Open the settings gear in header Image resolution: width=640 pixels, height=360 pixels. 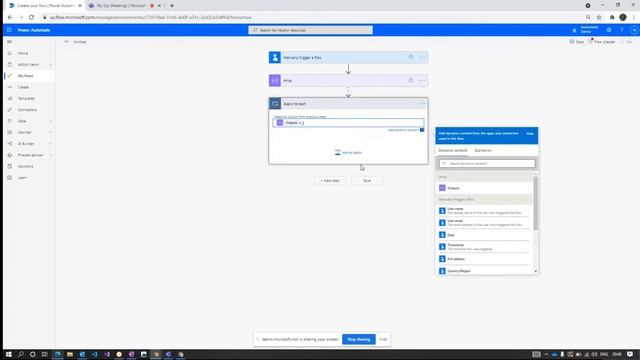coord(609,30)
